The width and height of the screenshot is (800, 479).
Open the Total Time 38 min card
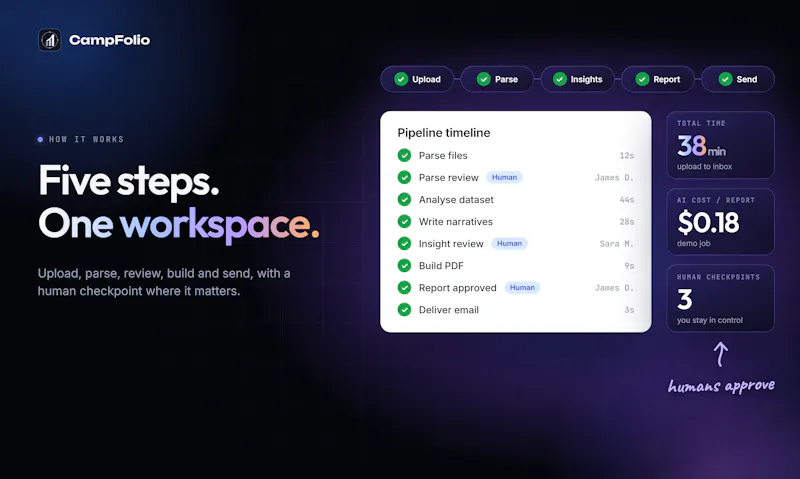click(x=720, y=145)
